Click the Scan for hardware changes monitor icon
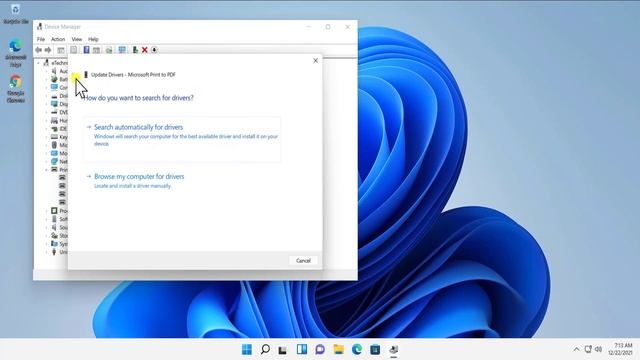The width and height of the screenshot is (640, 360). click(122, 50)
